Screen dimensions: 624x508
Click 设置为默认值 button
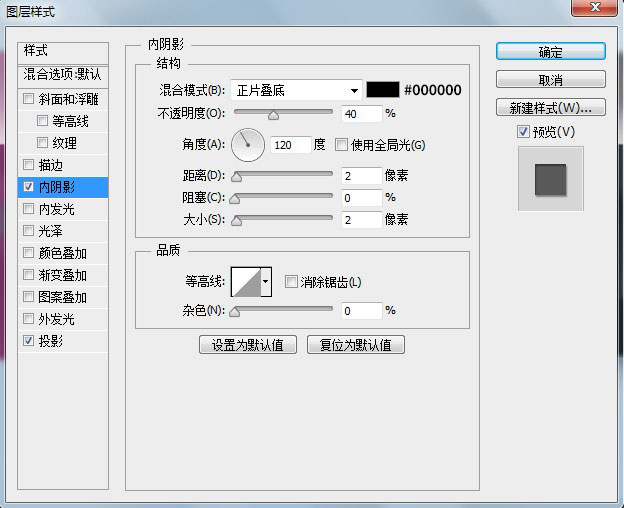tap(248, 345)
